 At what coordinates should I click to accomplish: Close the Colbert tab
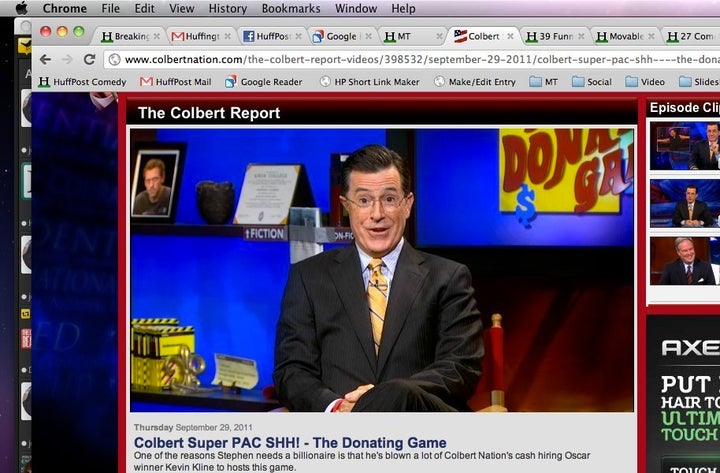(x=510, y=36)
